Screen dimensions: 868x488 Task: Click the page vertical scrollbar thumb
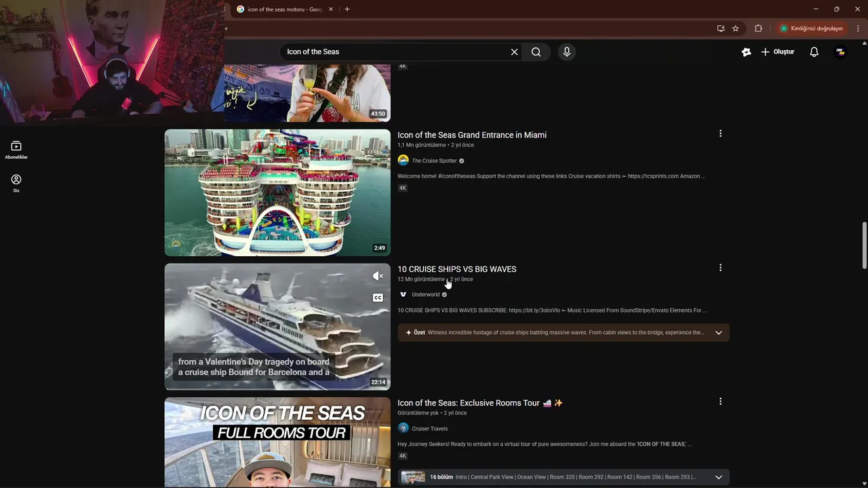[864, 245]
